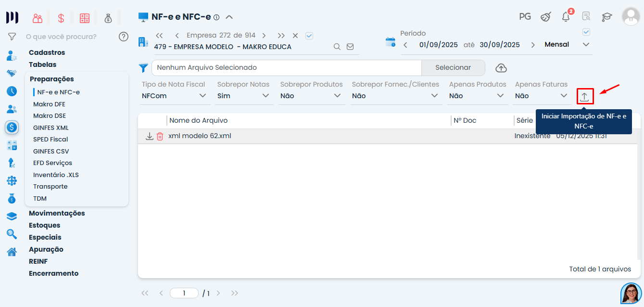Select the xml modelo 62.xml row name
Viewport: 644px width, 307px height.
[x=200, y=136]
